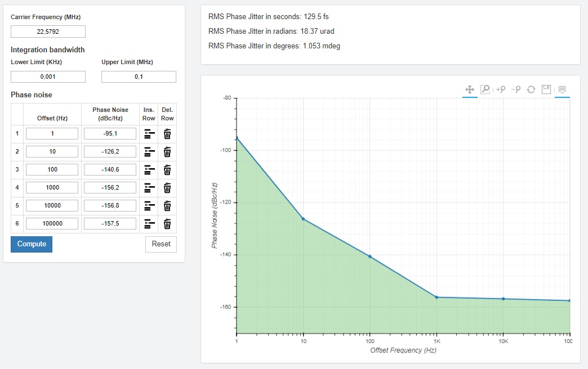Click the '-100' tick label on the y-axis
This screenshot has height=369, width=588.
(226, 150)
